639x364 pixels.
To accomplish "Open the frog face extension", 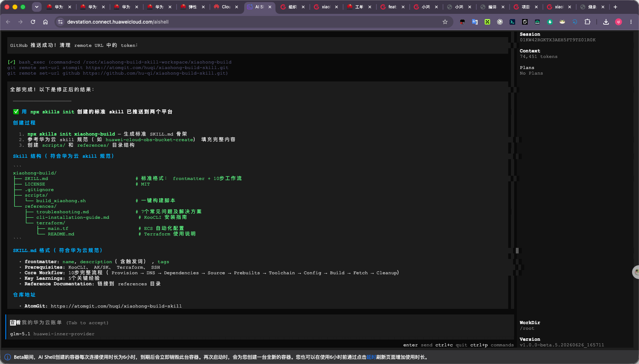I will [x=562, y=22].
